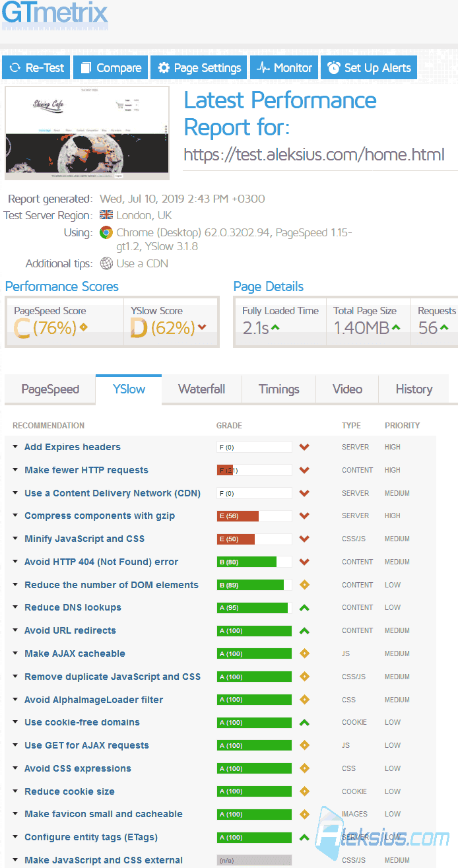The height and width of the screenshot is (868, 458).
Task: Open the Compare button
Action: (111, 67)
